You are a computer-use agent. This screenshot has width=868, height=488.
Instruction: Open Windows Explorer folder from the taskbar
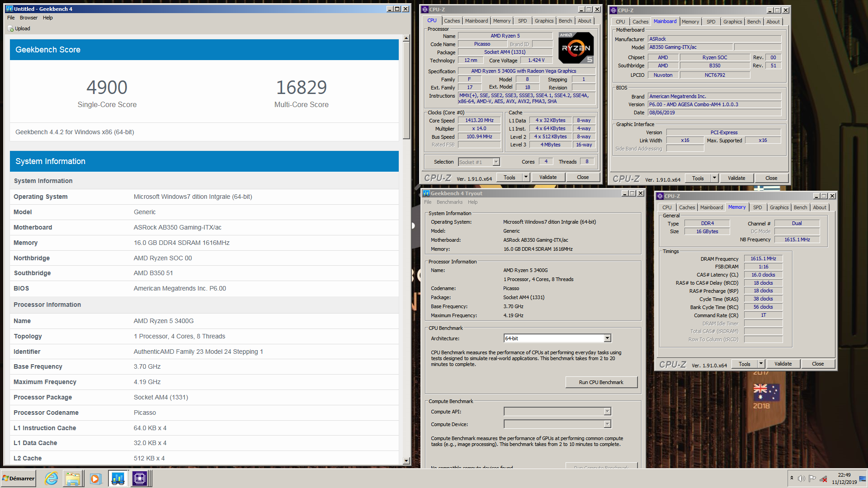[x=73, y=479]
